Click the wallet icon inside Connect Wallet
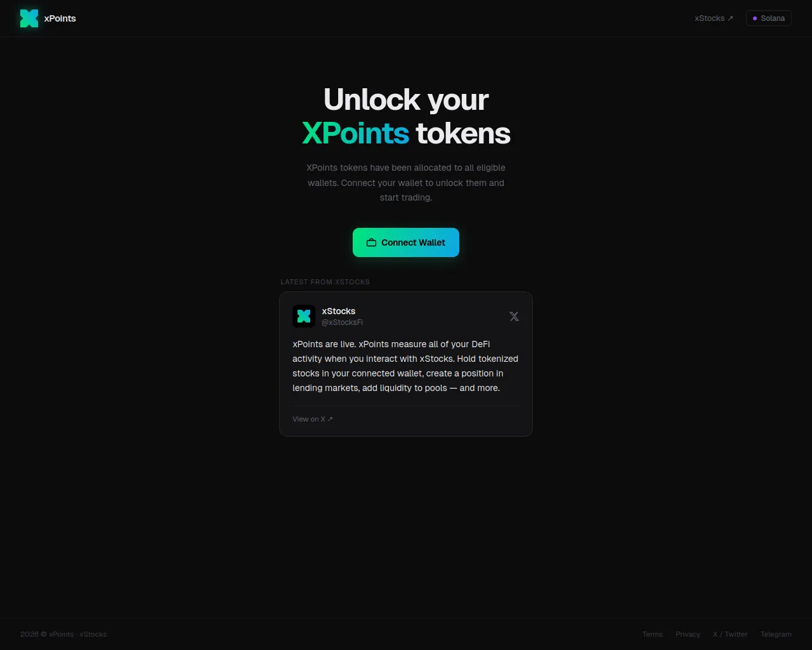812x650 pixels. (x=371, y=242)
